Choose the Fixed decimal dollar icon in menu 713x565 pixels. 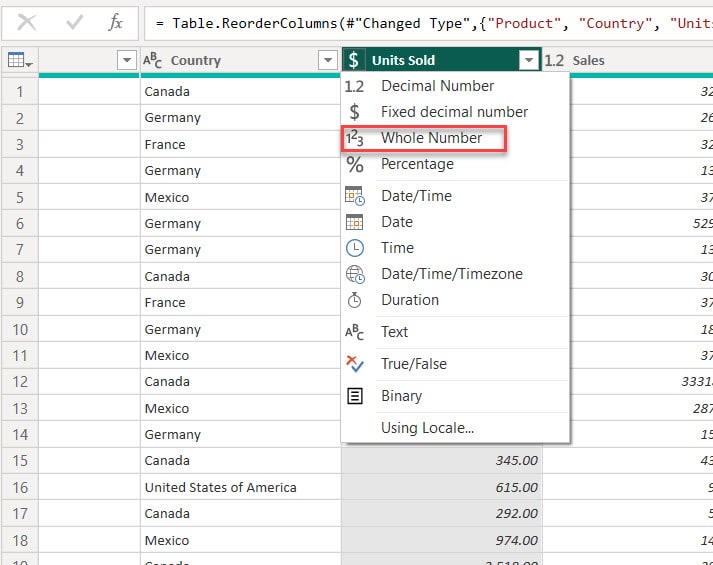(354, 112)
